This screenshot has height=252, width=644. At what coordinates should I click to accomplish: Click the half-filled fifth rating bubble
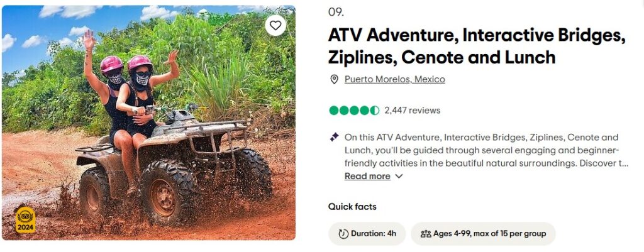tap(375, 111)
